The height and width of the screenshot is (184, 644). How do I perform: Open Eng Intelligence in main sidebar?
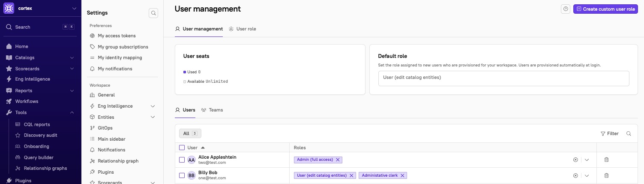pyautogui.click(x=33, y=79)
